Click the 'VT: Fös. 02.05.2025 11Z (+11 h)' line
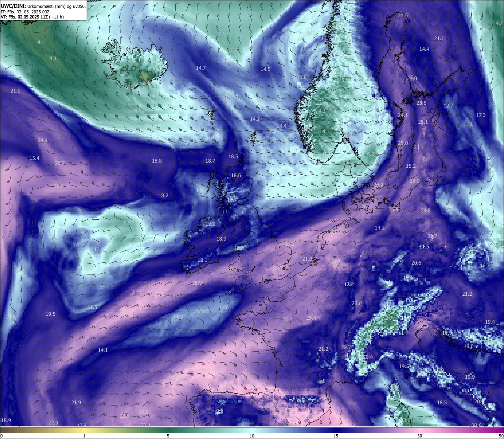The height and width of the screenshot is (439, 504). click(x=32, y=17)
